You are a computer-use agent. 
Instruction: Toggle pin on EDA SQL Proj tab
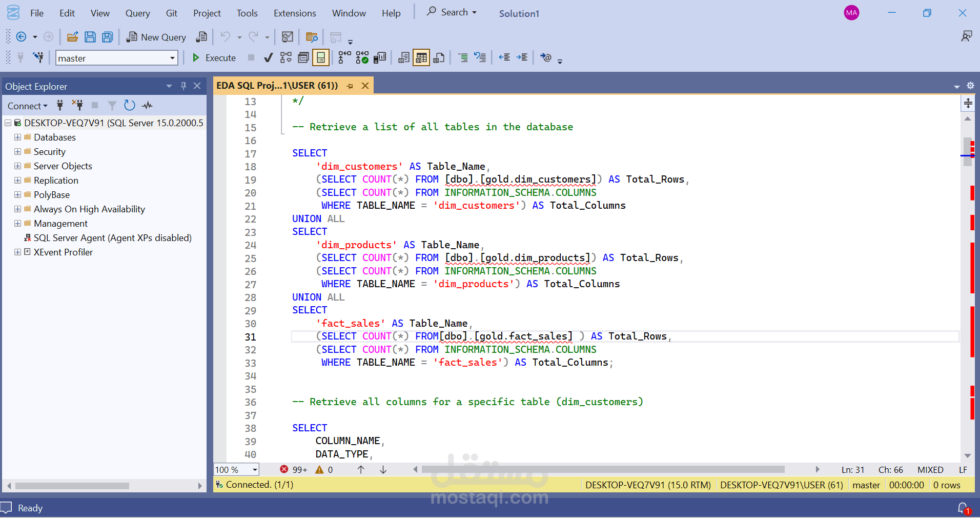click(x=350, y=86)
